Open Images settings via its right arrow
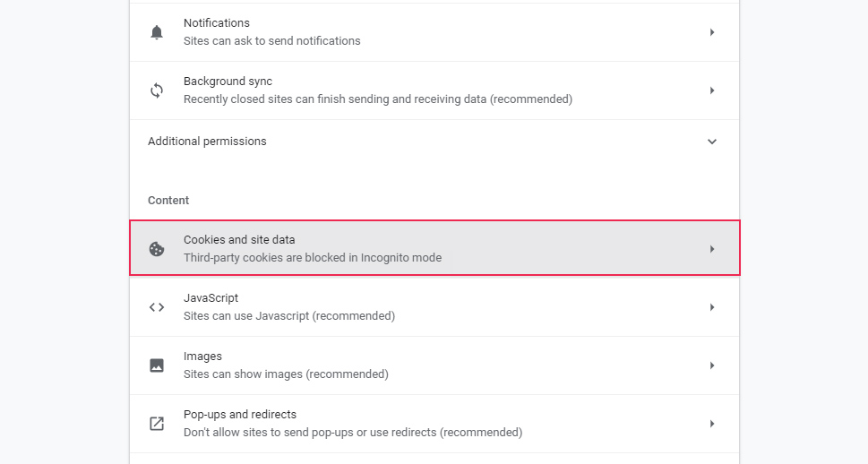This screenshot has width=868, height=464. 712,365
